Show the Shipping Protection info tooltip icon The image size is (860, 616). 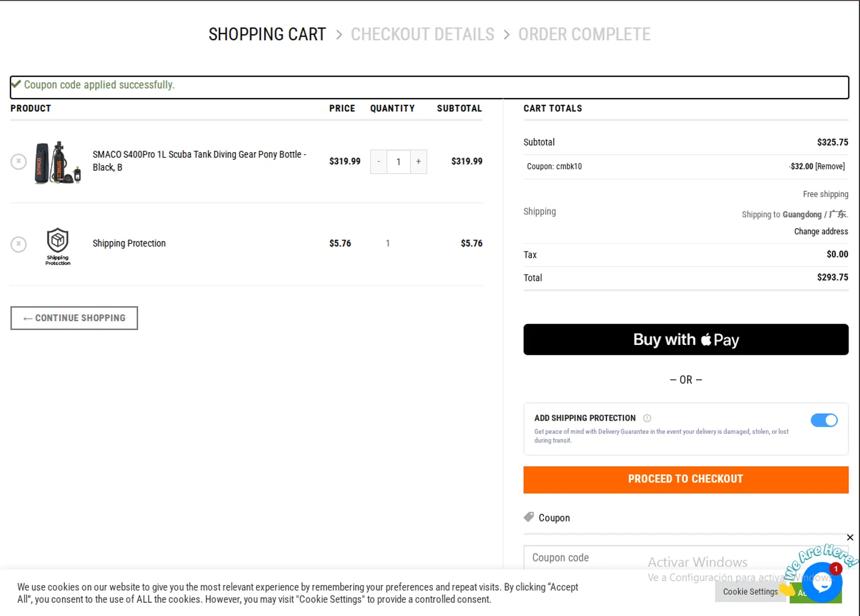point(647,418)
